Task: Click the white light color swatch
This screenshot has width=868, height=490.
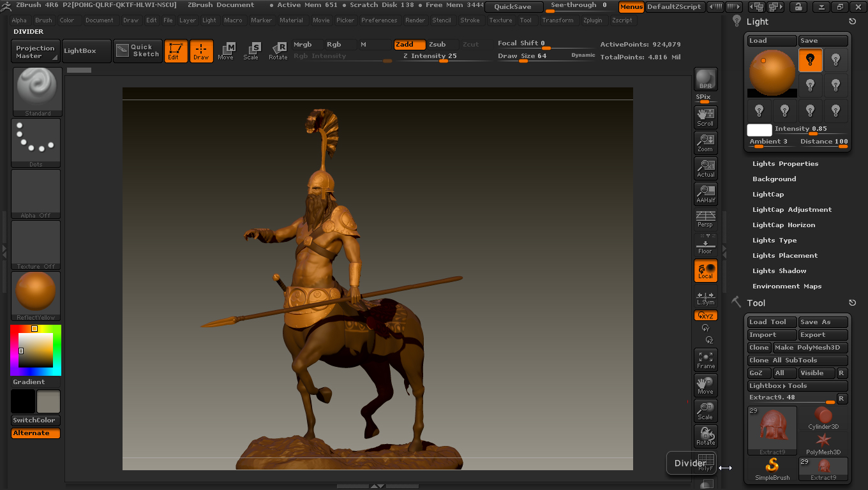Action: [759, 130]
